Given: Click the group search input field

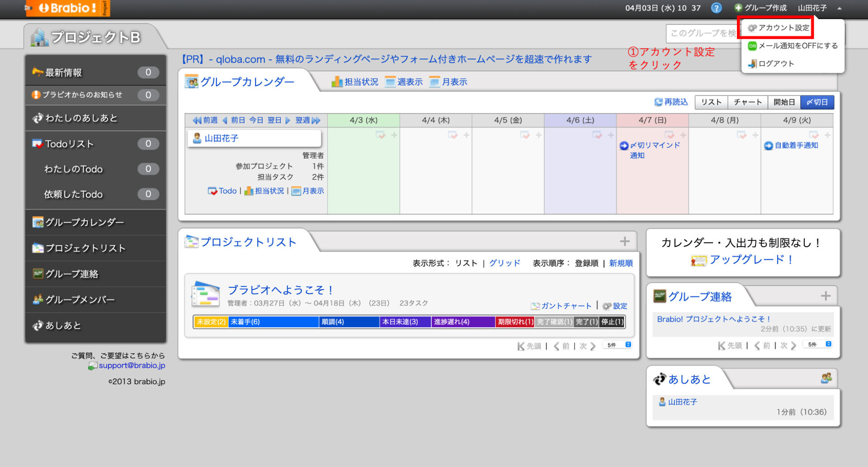Looking at the screenshot, I should point(702,33).
